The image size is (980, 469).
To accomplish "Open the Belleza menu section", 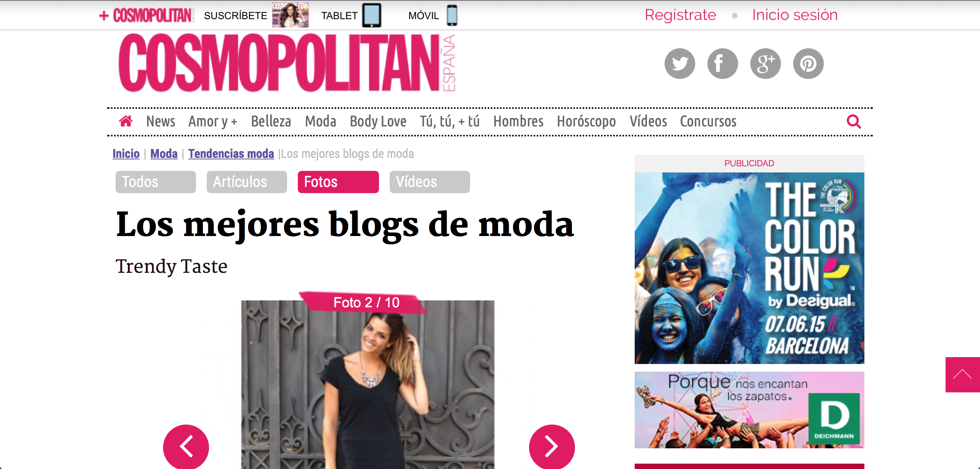I will click(x=271, y=121).
